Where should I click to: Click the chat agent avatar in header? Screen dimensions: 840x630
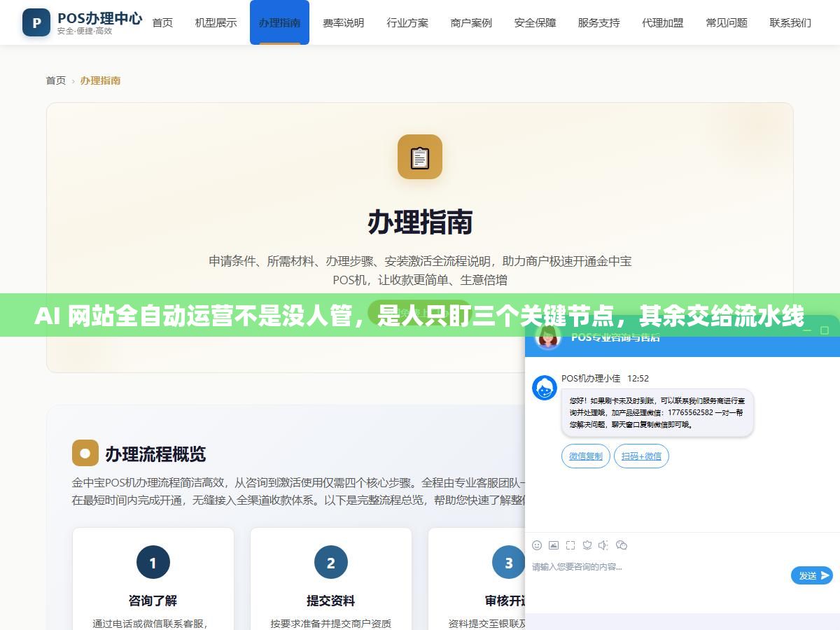[x=548, y=337]
